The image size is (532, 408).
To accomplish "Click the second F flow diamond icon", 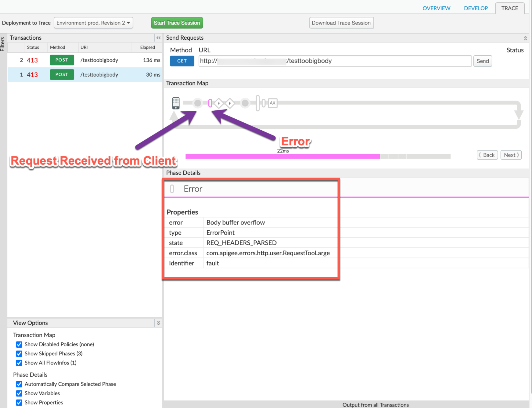I will pos(230,103).
